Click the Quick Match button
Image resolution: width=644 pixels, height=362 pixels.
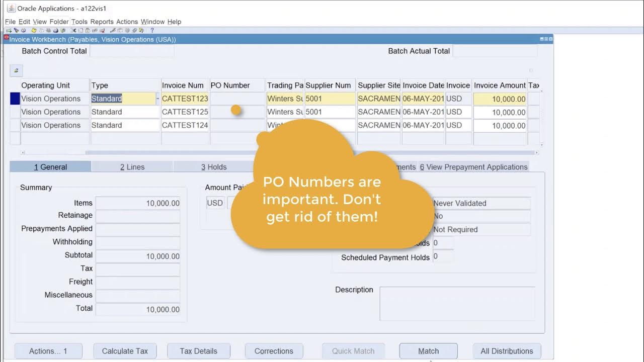tap(353, 351)
